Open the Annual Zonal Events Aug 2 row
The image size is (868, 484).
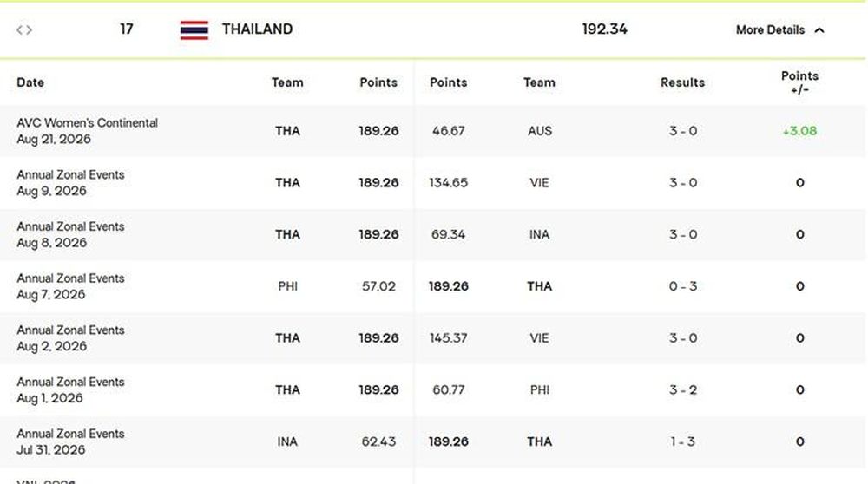tap(433, 338)
